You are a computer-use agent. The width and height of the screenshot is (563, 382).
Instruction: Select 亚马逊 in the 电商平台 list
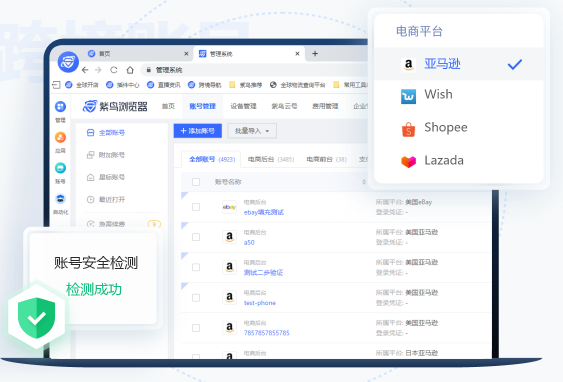(459, 64)
